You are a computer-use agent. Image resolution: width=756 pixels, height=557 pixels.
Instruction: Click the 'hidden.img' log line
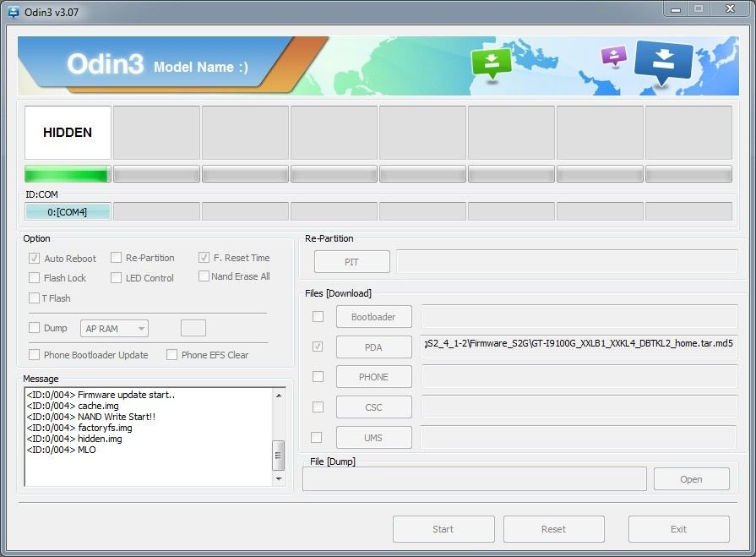tap(74, 439)
